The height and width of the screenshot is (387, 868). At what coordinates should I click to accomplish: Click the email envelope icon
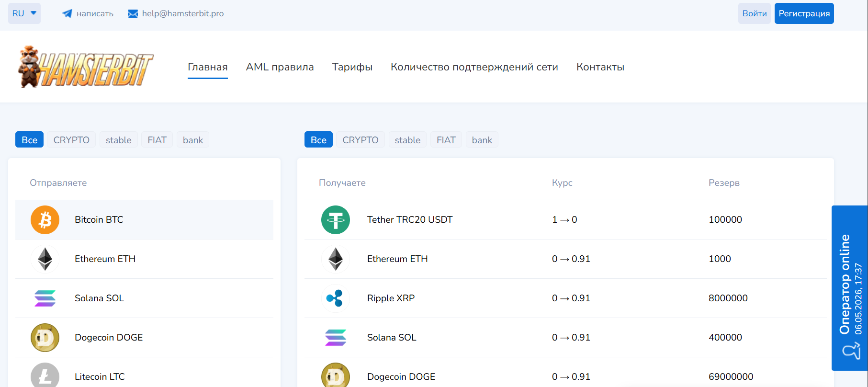coord(133,13)
